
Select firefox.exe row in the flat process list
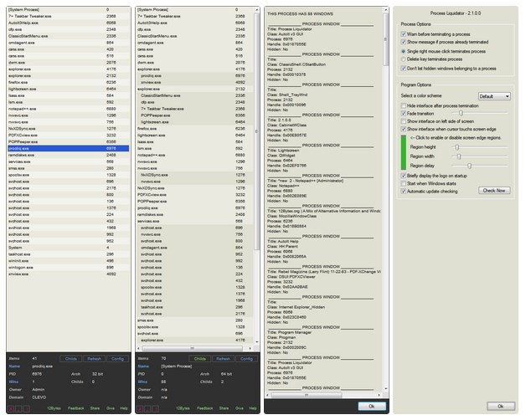point(68,83)
